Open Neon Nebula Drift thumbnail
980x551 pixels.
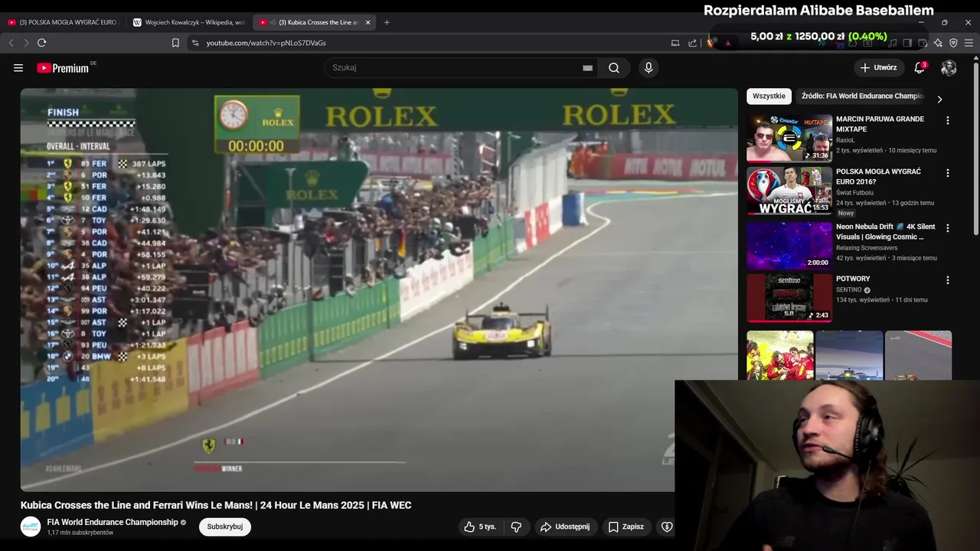789,245
